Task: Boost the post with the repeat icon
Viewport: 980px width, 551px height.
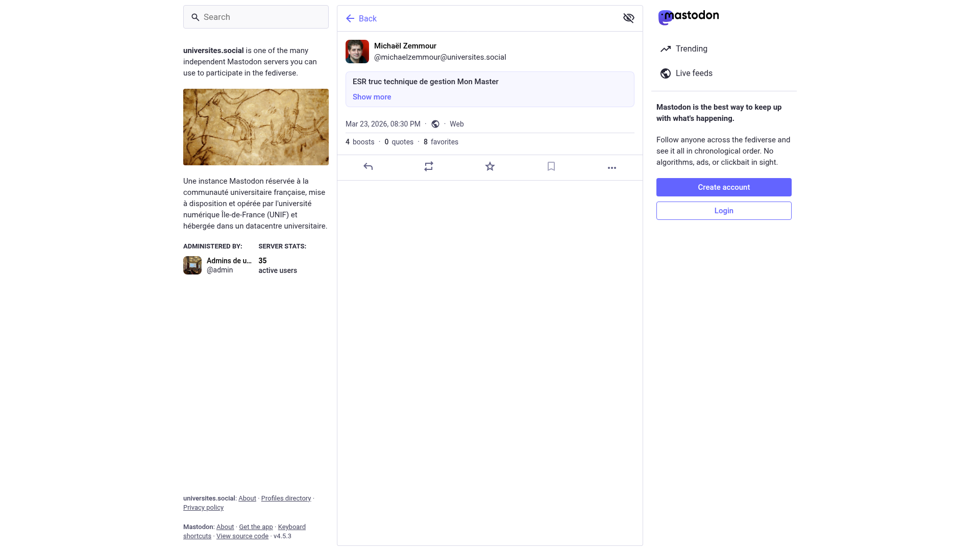Action: (429, 167)
